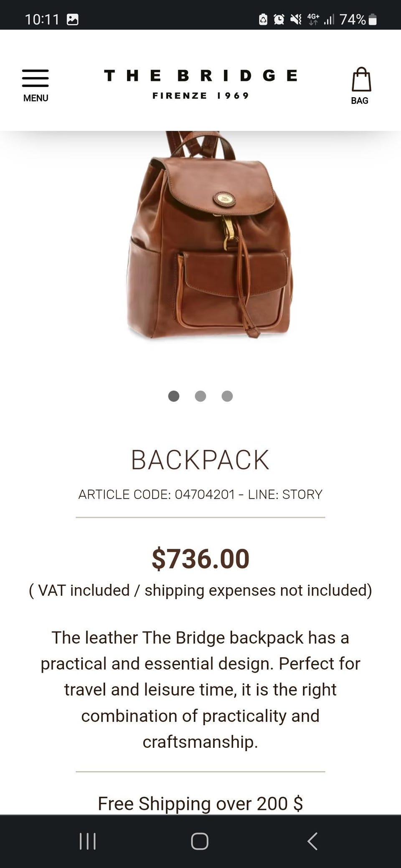This screenshot has height=868, width=401.
Task: Tap Android recent apps button
Action: pyautogui.click(x=88, y=841)
